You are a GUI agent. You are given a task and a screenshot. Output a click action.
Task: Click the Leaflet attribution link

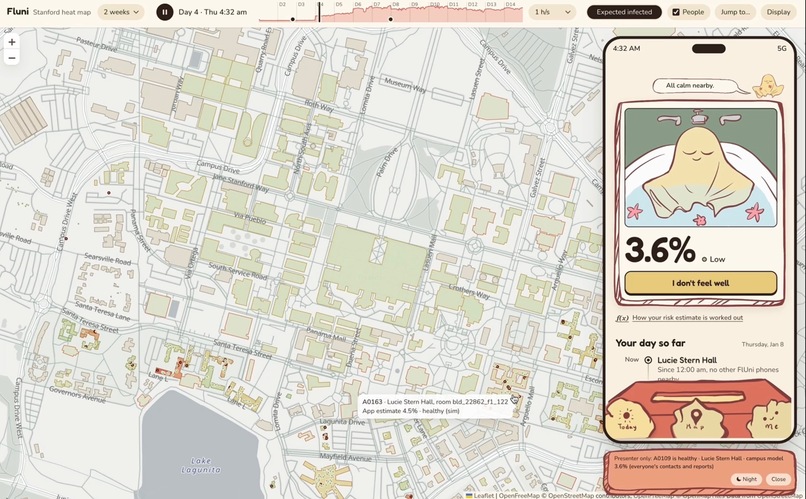480,495
